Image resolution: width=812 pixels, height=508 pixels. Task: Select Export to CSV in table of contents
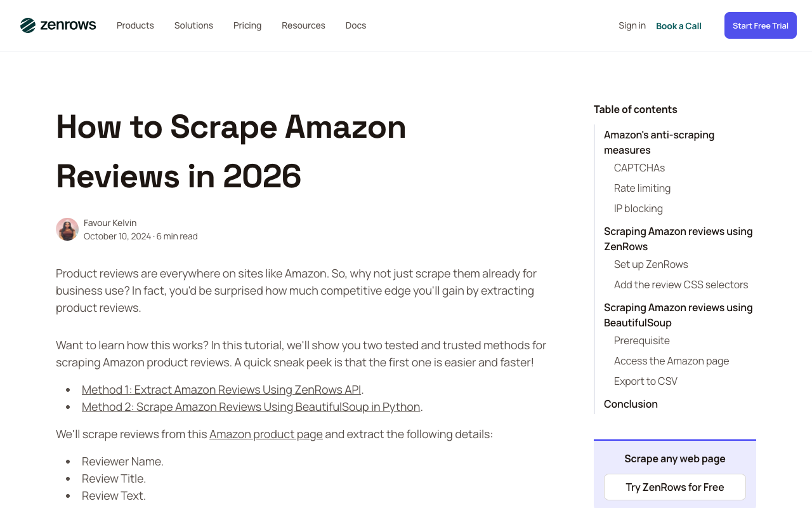645,381
